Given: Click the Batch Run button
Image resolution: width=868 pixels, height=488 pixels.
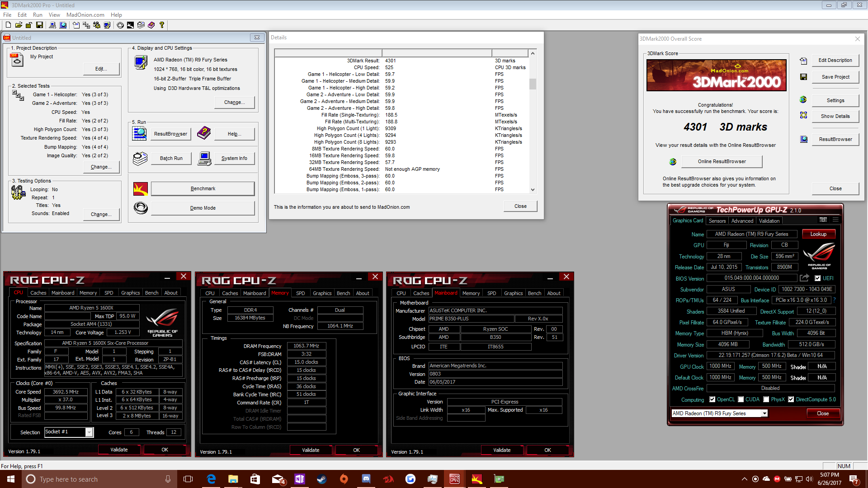Looking at the screenshot, I should [x=171, y=159].
